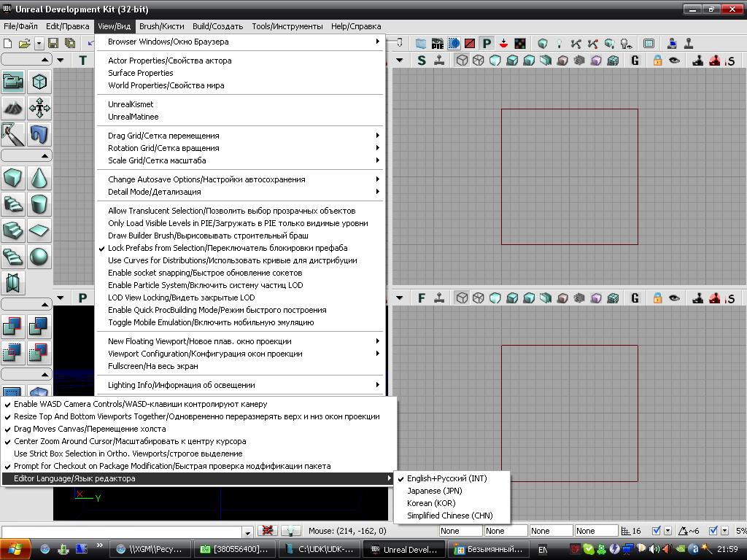Select the Mesh paint brush tool

[x=13, y=134]
